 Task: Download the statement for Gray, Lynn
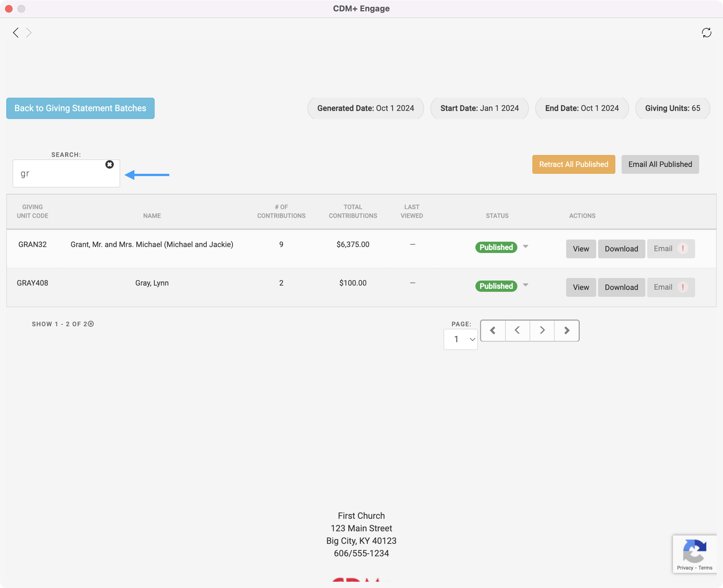621,287
